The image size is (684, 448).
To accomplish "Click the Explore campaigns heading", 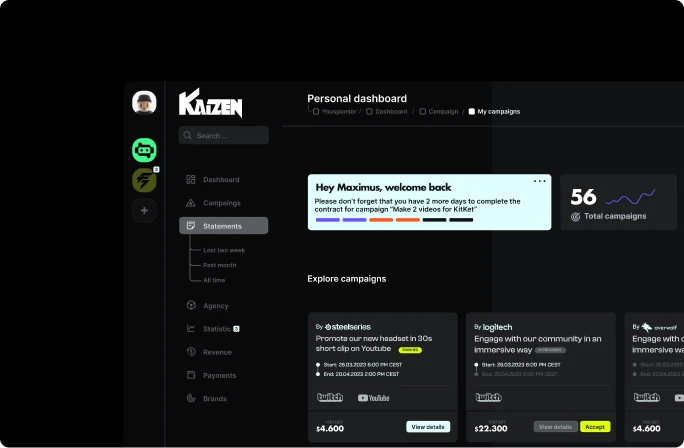I will [347, 279].
